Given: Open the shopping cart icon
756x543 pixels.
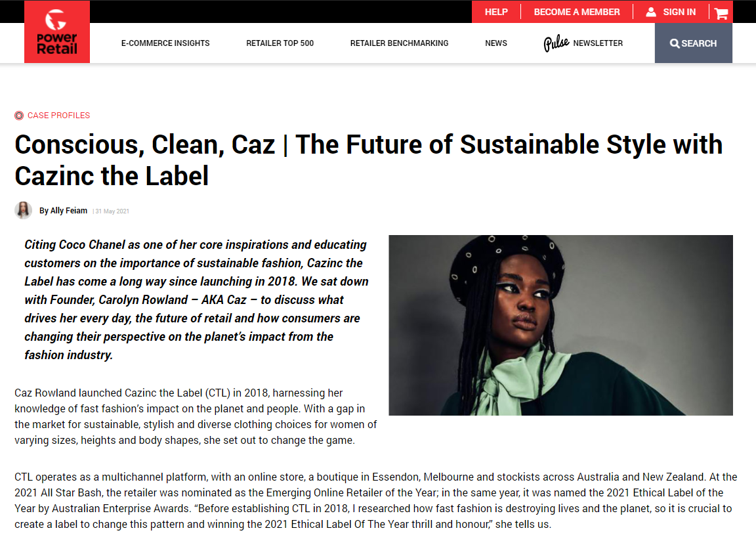Looking at the screenshot, I should coord(721,13).
